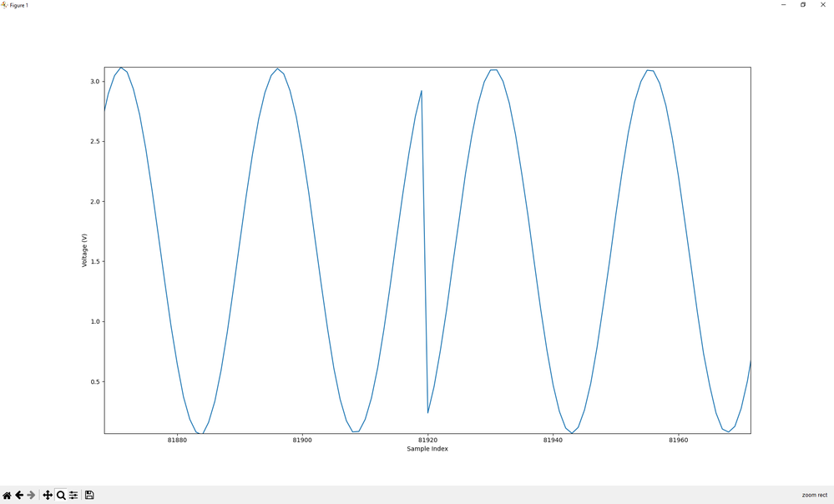Image resolution: width=834 pixels, height=504 pixels.
Task: Click the 'Figure 1' window title
Action: 19,5
